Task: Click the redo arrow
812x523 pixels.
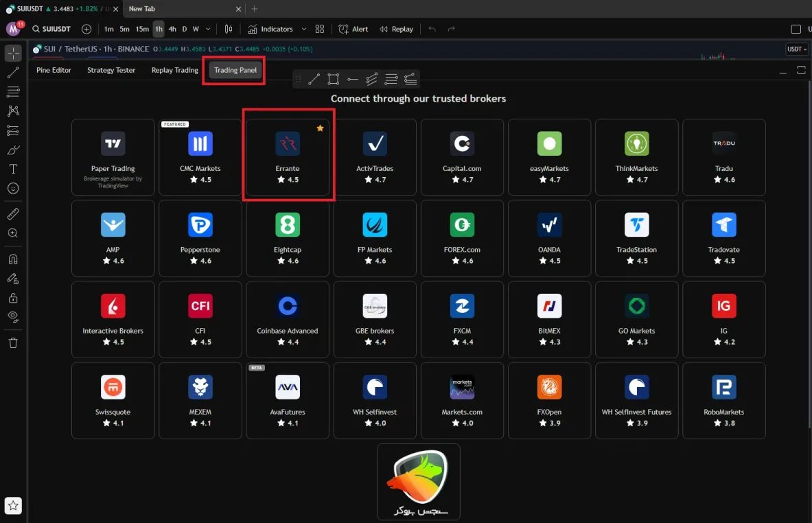Action: pyautogui.click(x=451, y=29)
